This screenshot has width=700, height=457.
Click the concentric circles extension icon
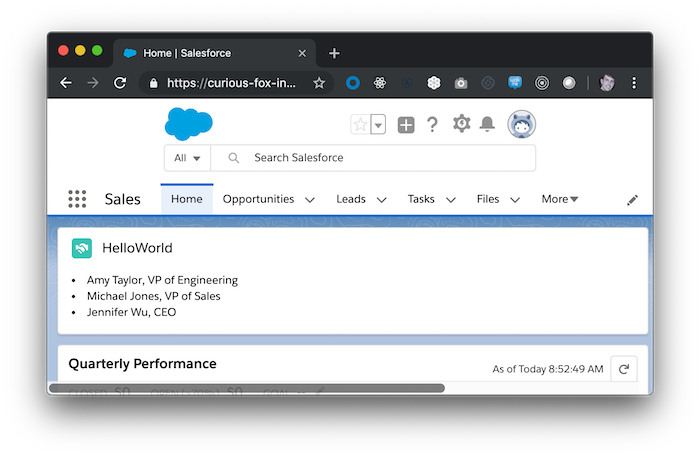pos(542,83)
